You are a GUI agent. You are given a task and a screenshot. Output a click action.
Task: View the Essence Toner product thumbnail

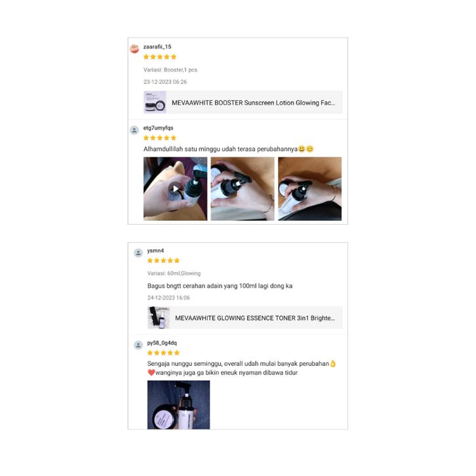159,317
